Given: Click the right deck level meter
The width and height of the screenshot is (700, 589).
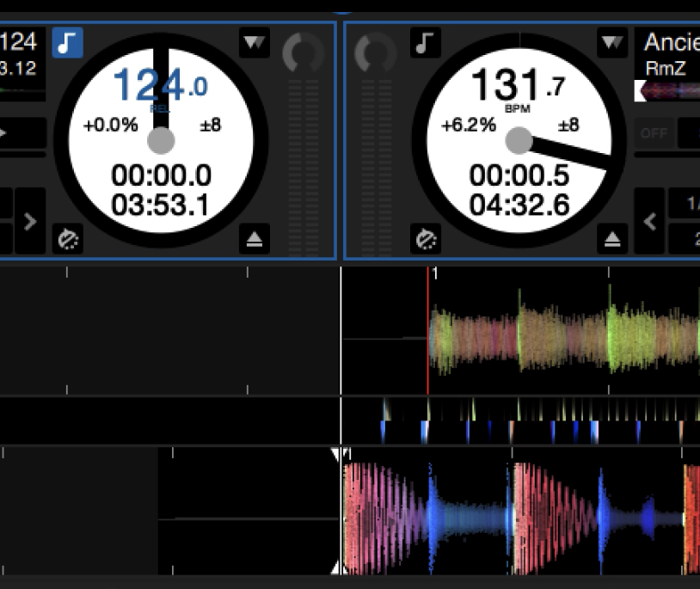Looking at the screenshot, I should pyautogui.click(x=376, y=168).
